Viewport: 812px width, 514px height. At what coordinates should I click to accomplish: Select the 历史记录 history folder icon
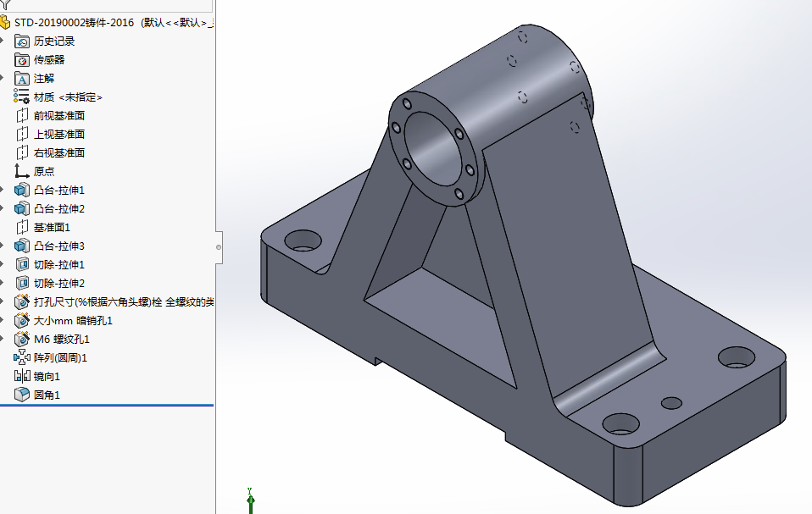point(22,41)
